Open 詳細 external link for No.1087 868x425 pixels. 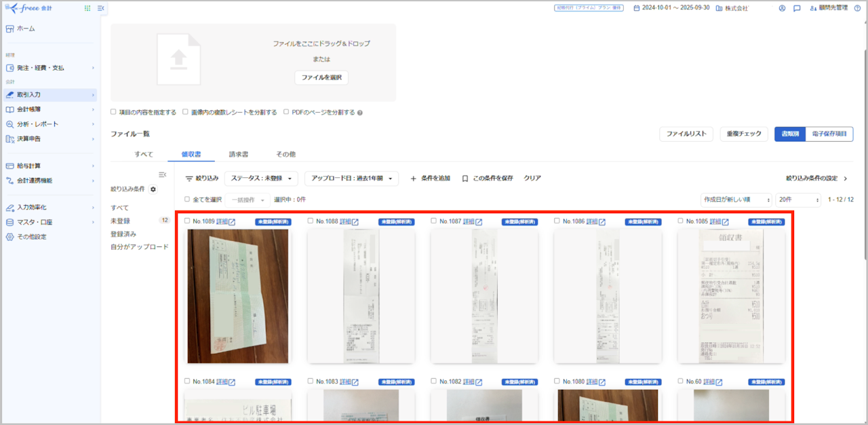(473, 221)
